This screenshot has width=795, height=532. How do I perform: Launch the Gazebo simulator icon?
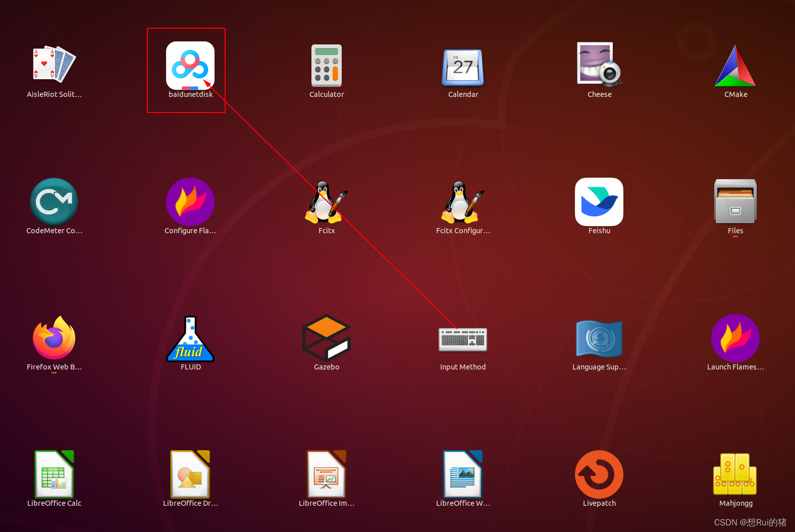pos(327,338)
